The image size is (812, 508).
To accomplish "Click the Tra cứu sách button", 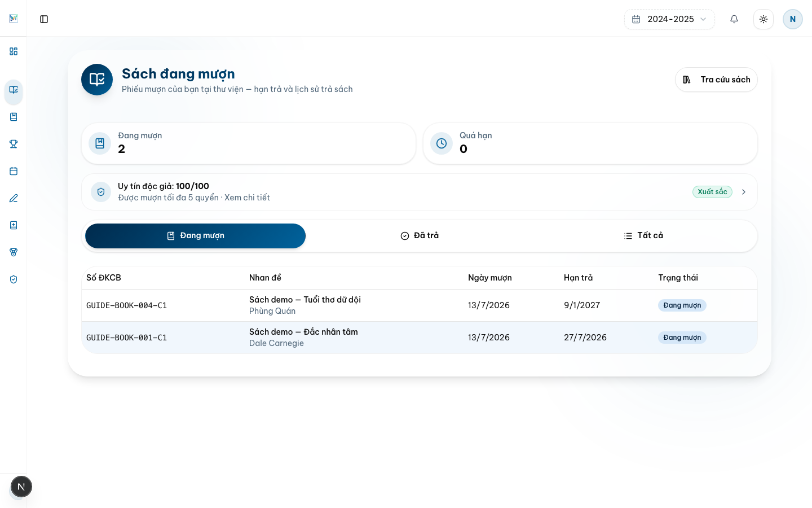I will (716, 80).
